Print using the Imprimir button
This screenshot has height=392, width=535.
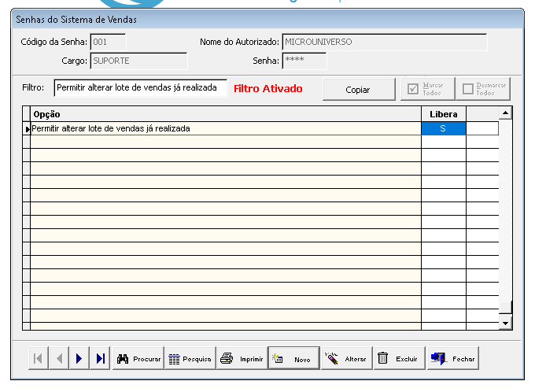(x=241, y=359)
